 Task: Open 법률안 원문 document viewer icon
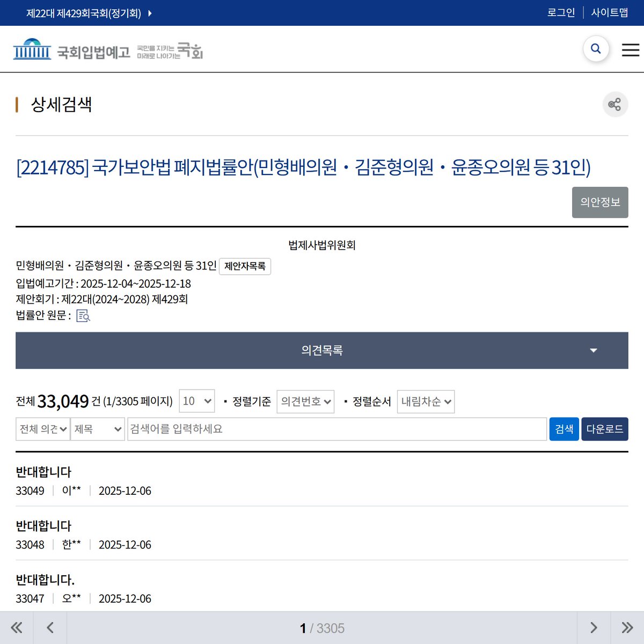click(x=83, y=317)
